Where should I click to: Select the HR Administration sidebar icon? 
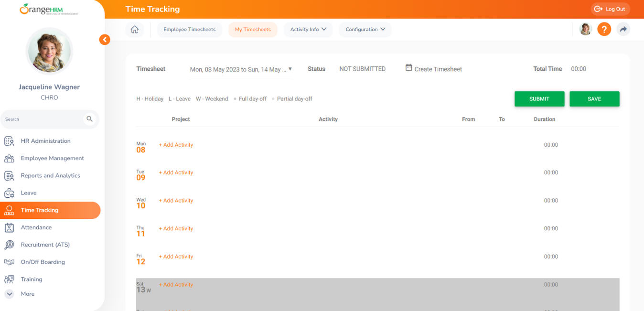[x=10, y=141]
